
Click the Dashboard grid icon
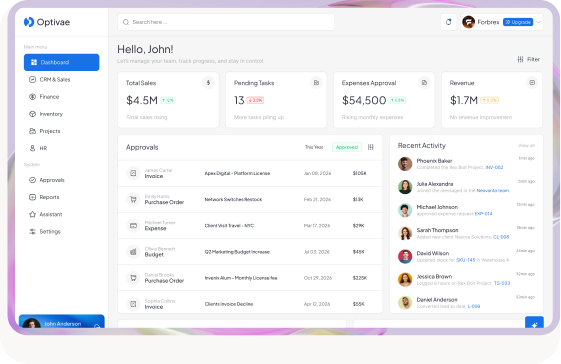tap(34, 62)
